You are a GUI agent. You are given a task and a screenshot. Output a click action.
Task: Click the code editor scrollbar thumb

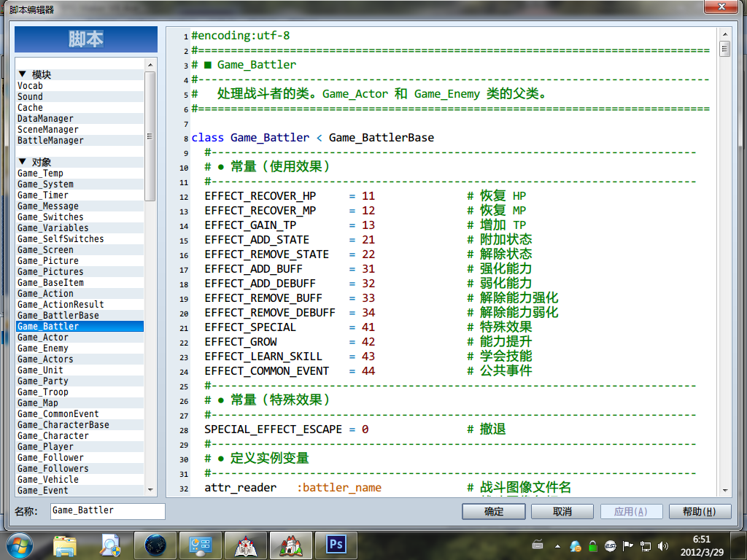click(x=724, y=49)
